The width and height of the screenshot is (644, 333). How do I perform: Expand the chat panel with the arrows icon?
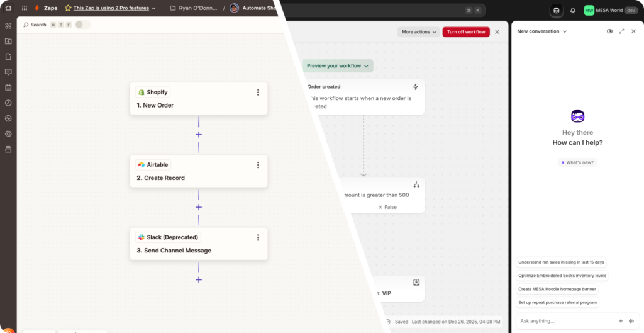(x=622, y=31)
